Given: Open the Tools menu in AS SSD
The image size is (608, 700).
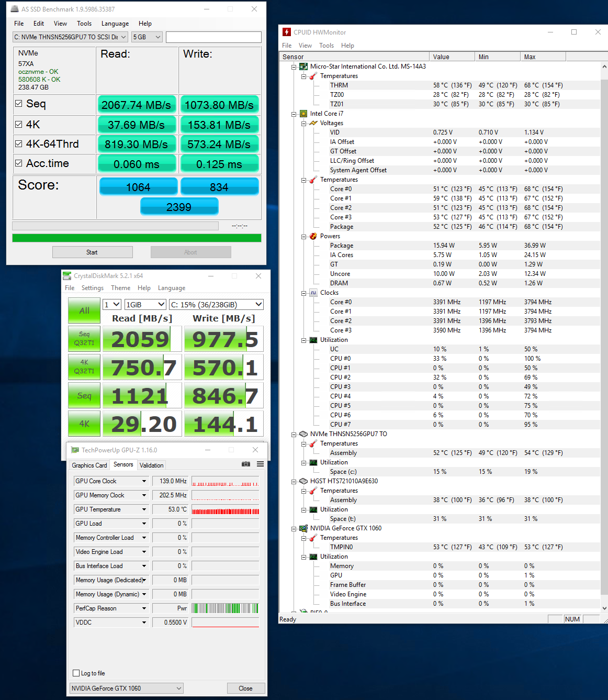Looking at the screenshot, I should (x=84, y=24).
